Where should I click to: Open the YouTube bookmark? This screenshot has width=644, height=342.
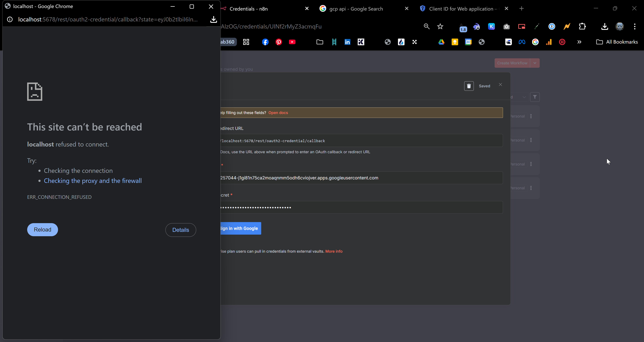(x=292, y=42)
